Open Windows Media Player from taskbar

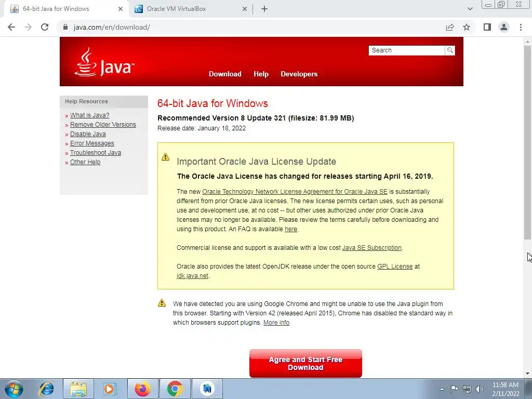(x=110, y=389)
